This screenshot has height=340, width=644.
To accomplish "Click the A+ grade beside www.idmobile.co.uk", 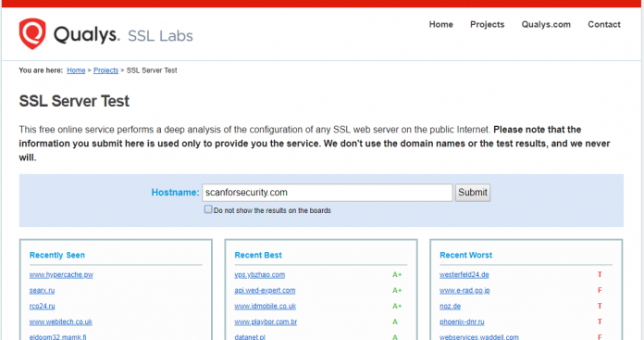I will click(x=397, y=306).
